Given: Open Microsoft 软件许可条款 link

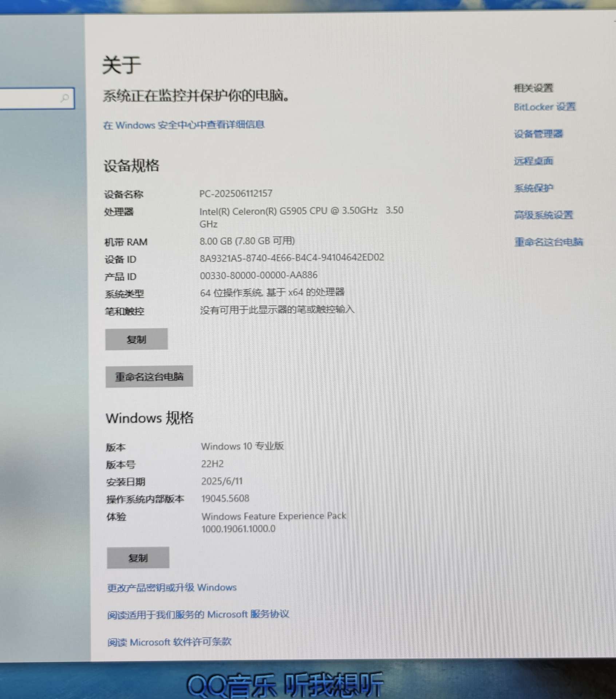Looking at the screenshot, I should click(x=169, y=642).
